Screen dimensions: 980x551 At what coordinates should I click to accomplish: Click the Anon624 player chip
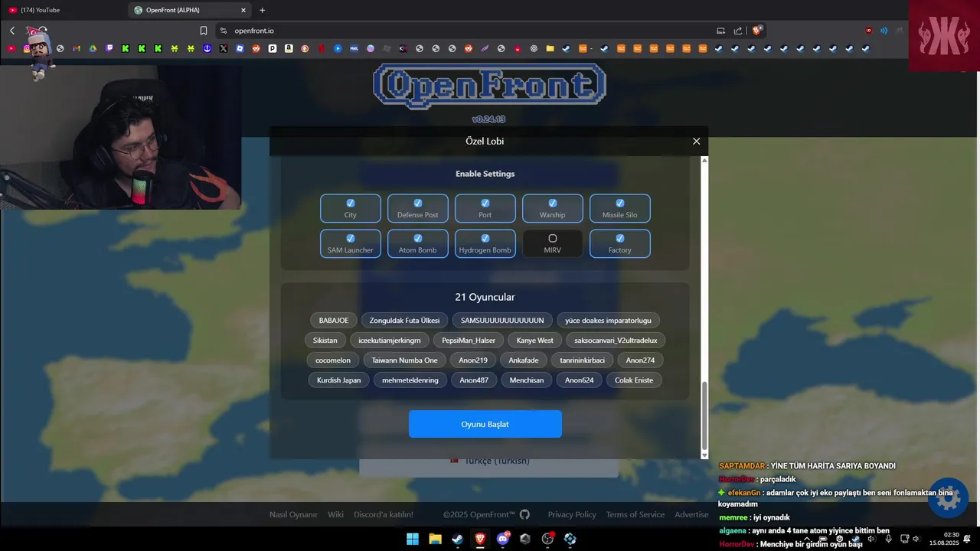pyautogui.click(x=580, y=380)
